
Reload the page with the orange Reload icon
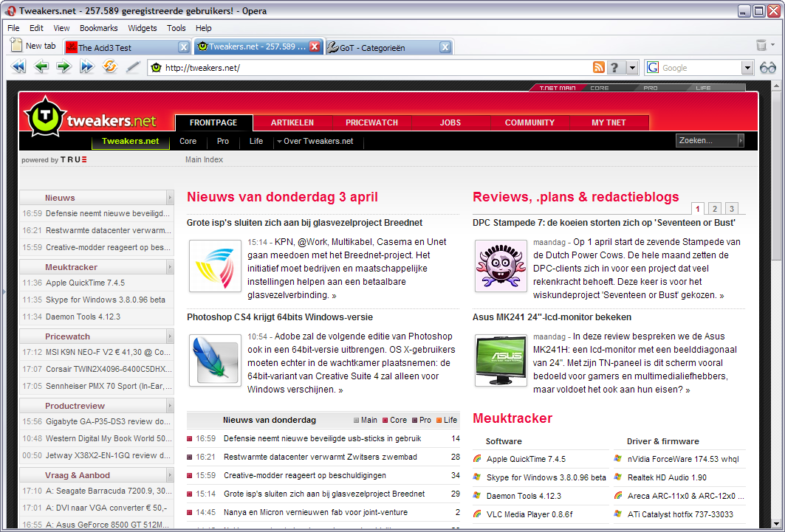pos(109,66)
